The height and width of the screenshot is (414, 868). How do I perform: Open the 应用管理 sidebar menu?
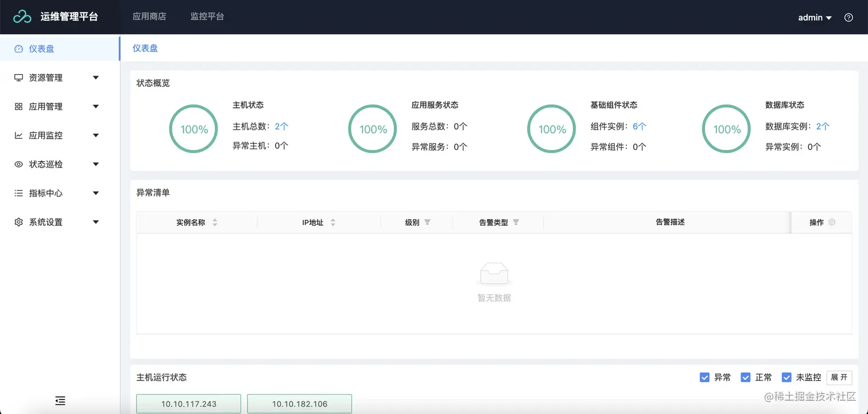pos(60,107)
